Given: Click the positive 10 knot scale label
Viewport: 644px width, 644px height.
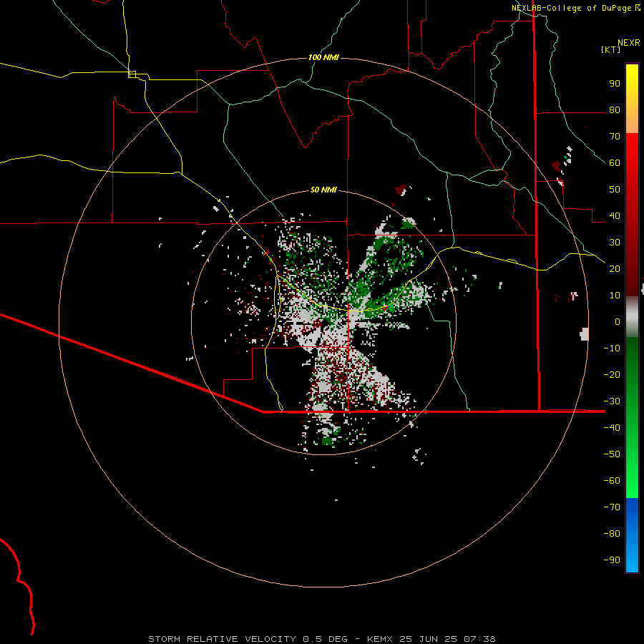Looking at the screenshot, I should (x=615, y=296).
